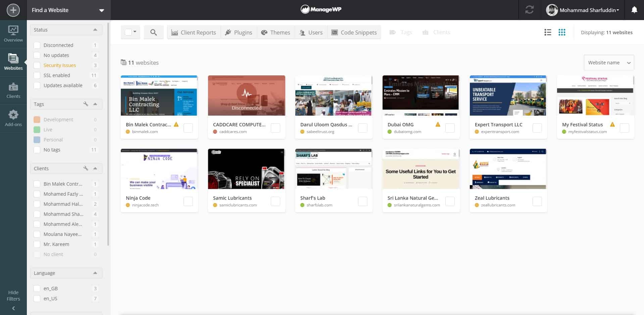This screenshot has height=315, width=644.
Task: Collapse the Tags filter section
Action: (x=95, y=104)
